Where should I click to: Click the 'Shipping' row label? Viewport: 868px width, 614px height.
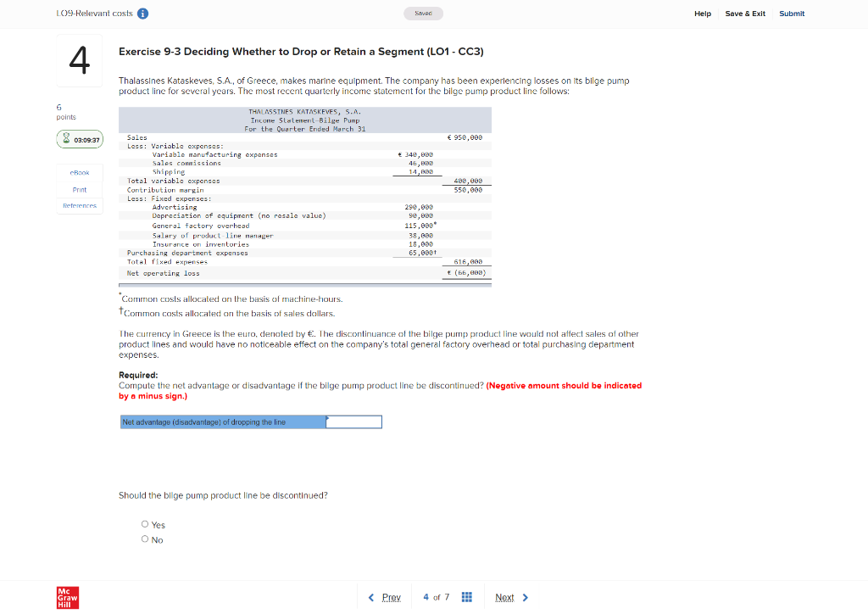[x=169, y=172]
